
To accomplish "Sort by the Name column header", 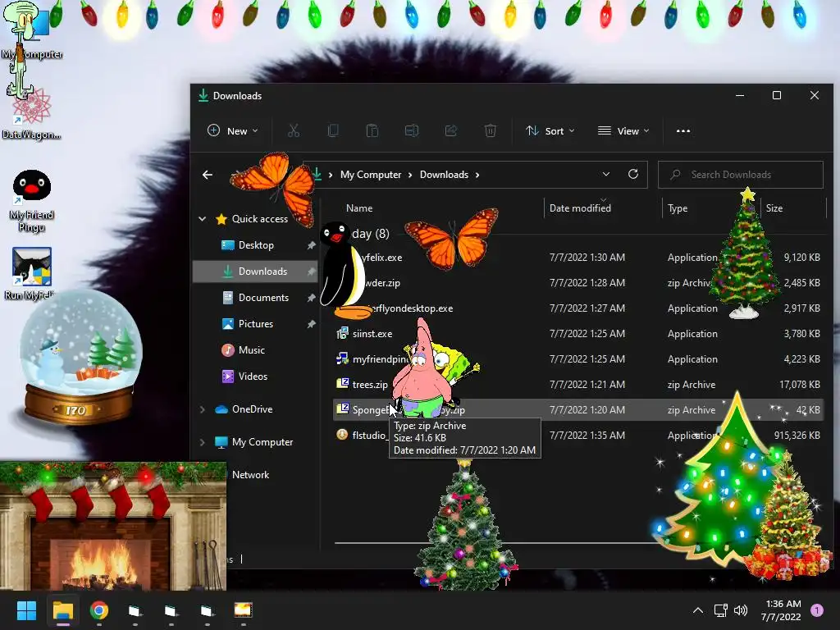I will [359, 208].
